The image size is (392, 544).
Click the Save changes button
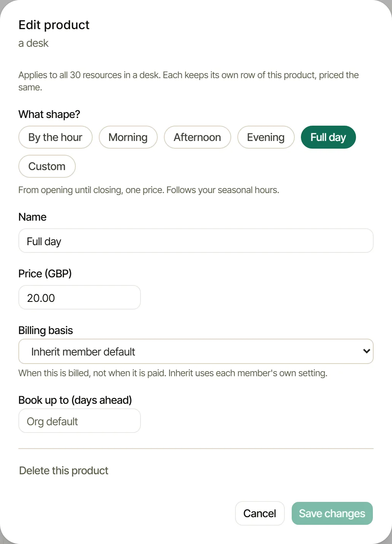[332, 513]
